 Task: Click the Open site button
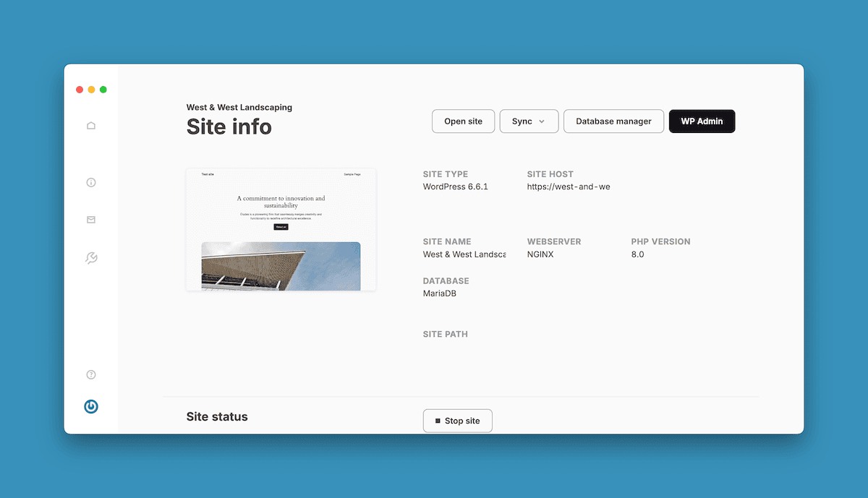pos(463,121)
